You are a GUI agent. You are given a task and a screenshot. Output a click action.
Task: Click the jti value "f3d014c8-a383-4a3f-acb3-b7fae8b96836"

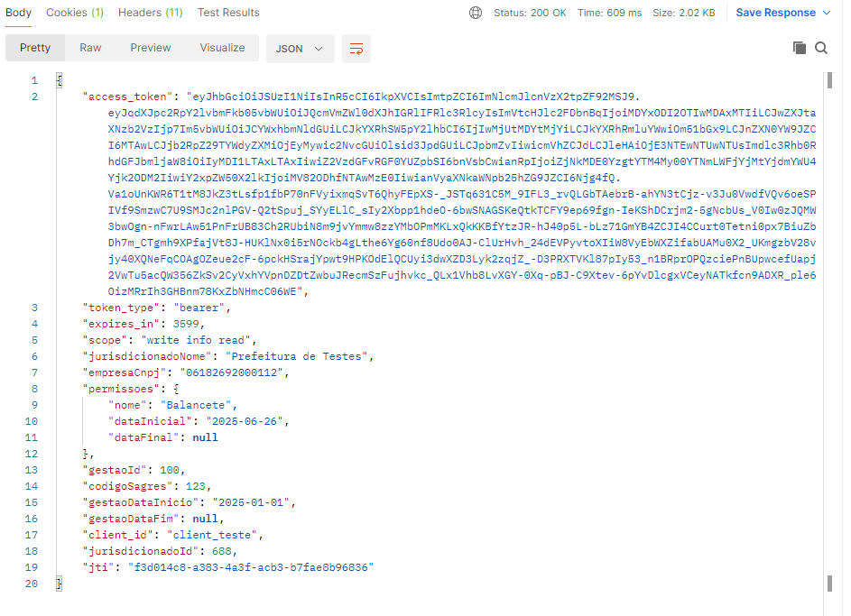(251, 567)
